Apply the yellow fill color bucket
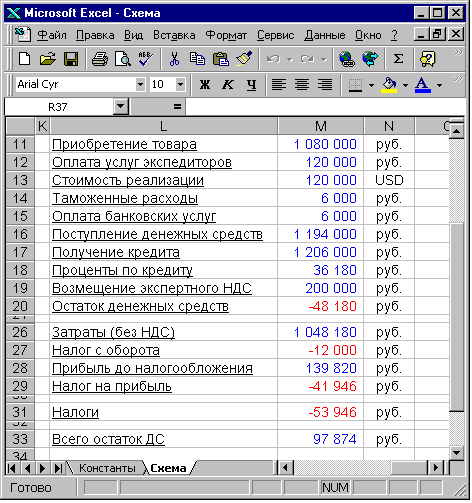This screenshot has height=503, width=472. point(389,85)
